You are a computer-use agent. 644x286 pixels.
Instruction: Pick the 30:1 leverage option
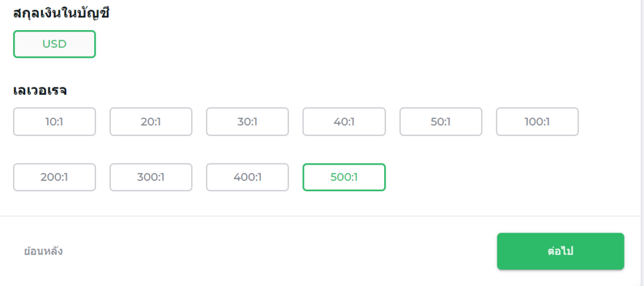coord(247,122)
